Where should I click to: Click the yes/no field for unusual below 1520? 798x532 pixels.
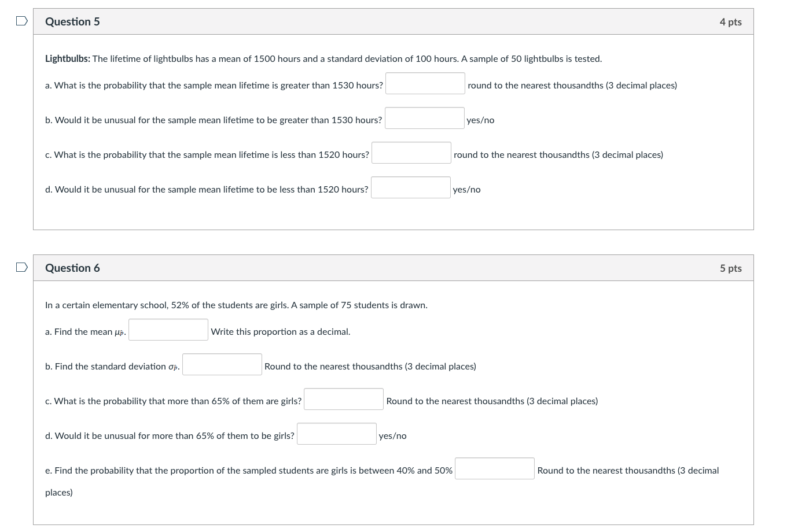tap(410, 187)
